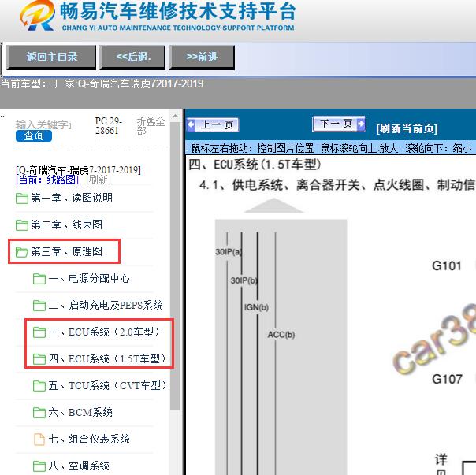Click G107 ground label in diagram
476x475 pixels.
(x=447, y=379)
